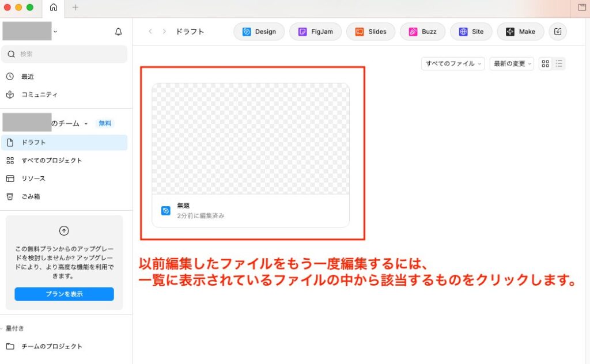Click the import file icon button

pos(557,32)
